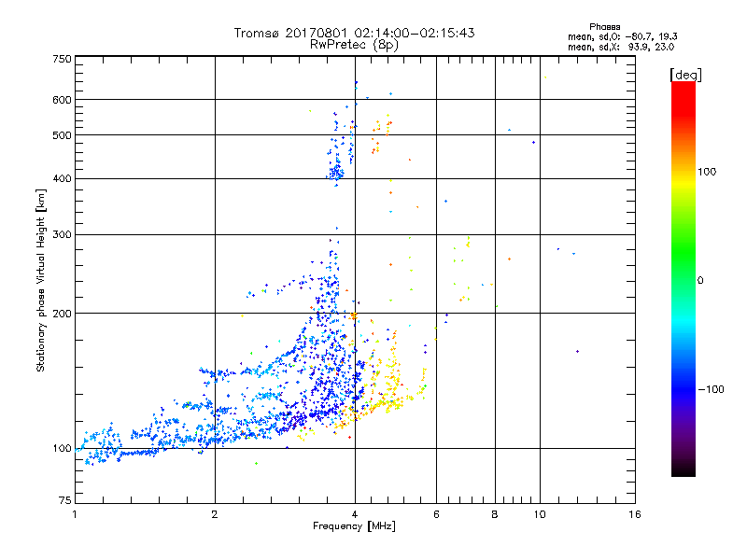Click the '[deg]' colorbar unit label
This screenshot has width=747, height=560.
[x=685, y=76]
